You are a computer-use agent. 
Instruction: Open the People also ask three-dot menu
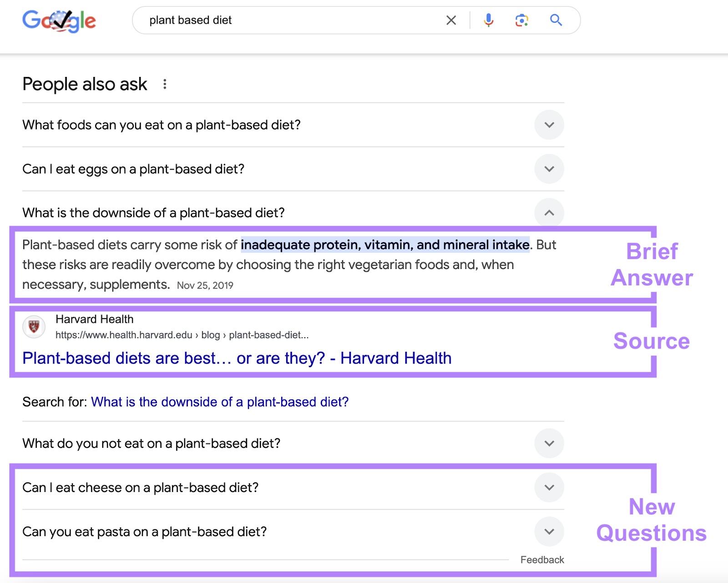point(165,84)
